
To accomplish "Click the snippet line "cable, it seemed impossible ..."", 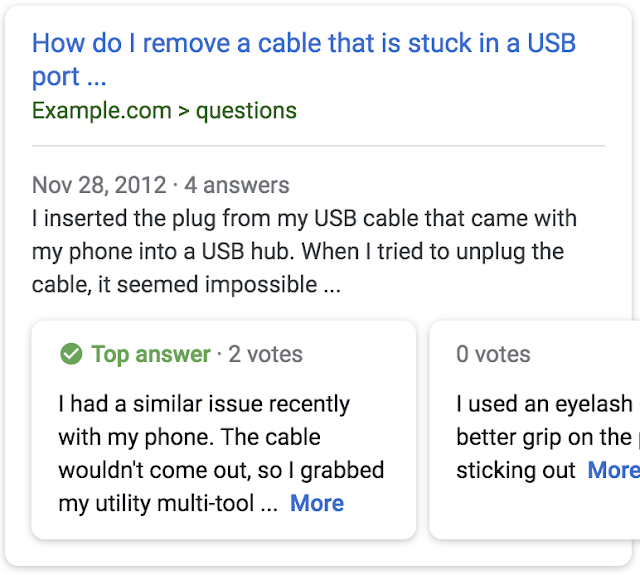I will click(x=186, y=284).
